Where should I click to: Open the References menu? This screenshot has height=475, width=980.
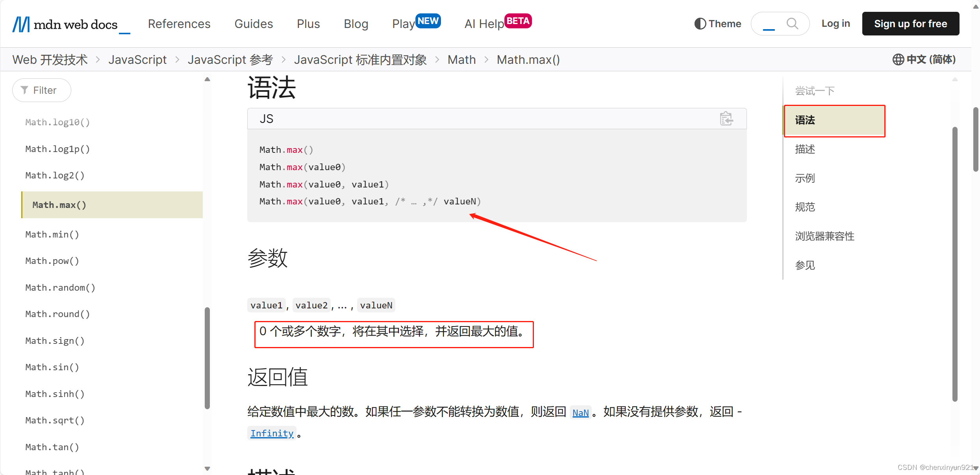pos(179,24)
